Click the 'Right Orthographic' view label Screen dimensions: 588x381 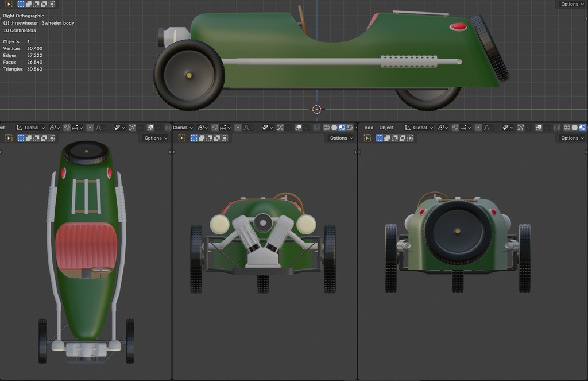pyautogui.click(x=24, y=16)
